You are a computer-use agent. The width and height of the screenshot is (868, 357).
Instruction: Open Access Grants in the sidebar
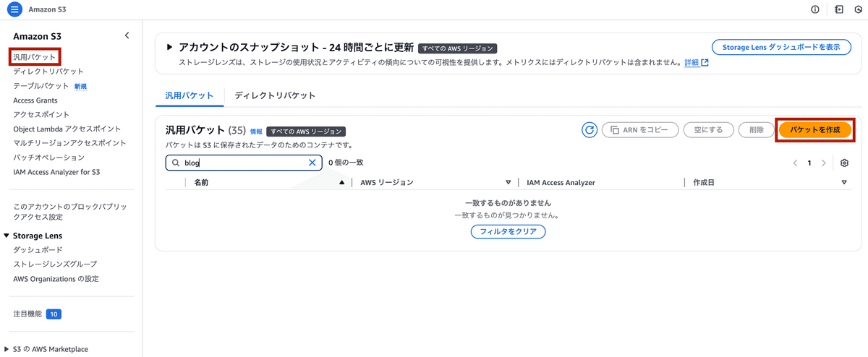pyautogui.click(x=35, y=100)
